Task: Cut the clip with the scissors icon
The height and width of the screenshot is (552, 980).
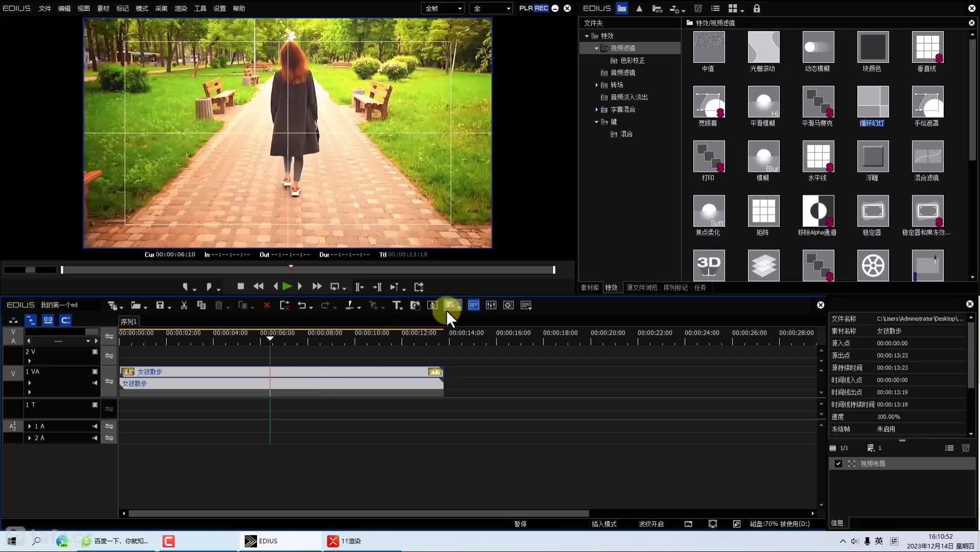Action: tap(184, 305)
